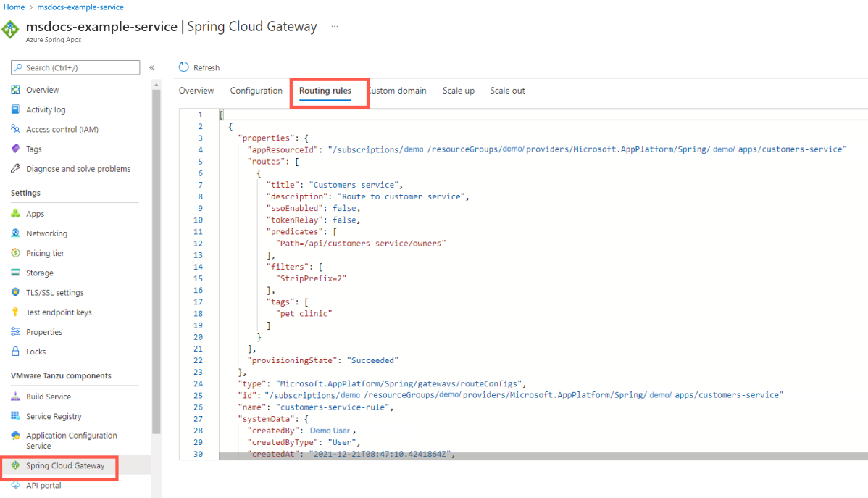868x498 pixels.
Task: Click msdocs-example-service breadcrumb link
Action: pos(80,7)
